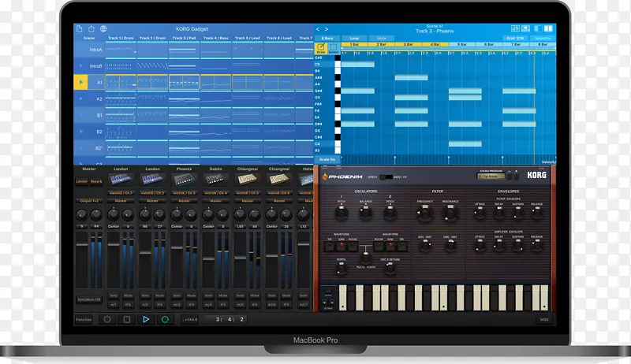Open the London gadget above nanoKE Ch.1
The height and width of the screenshot is (364, 631).
coord(121,180)
